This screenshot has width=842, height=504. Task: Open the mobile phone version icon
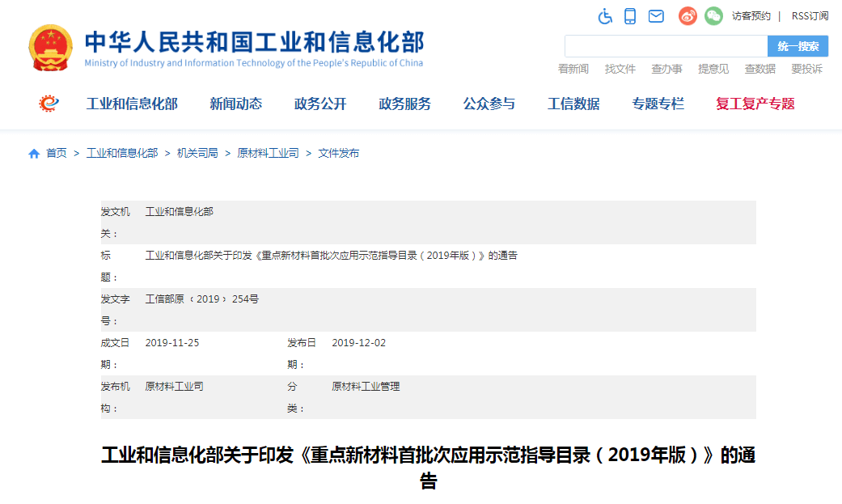click(x=630, y=16)
